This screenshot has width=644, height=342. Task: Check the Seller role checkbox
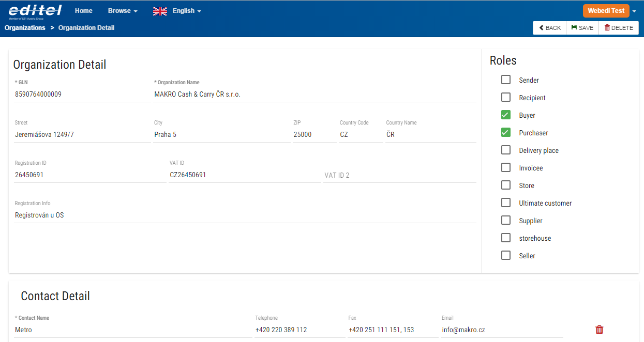point(506,255)
